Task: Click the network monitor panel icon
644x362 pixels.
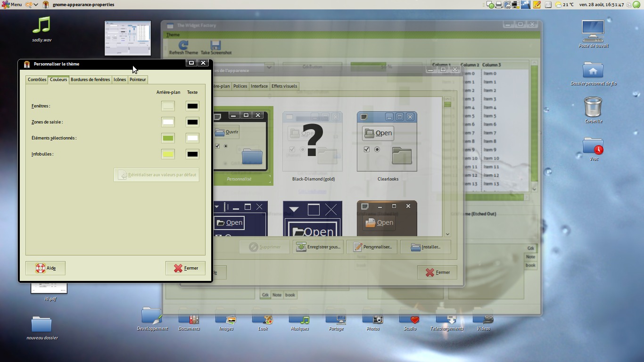Action: click(x=516, y=5)
